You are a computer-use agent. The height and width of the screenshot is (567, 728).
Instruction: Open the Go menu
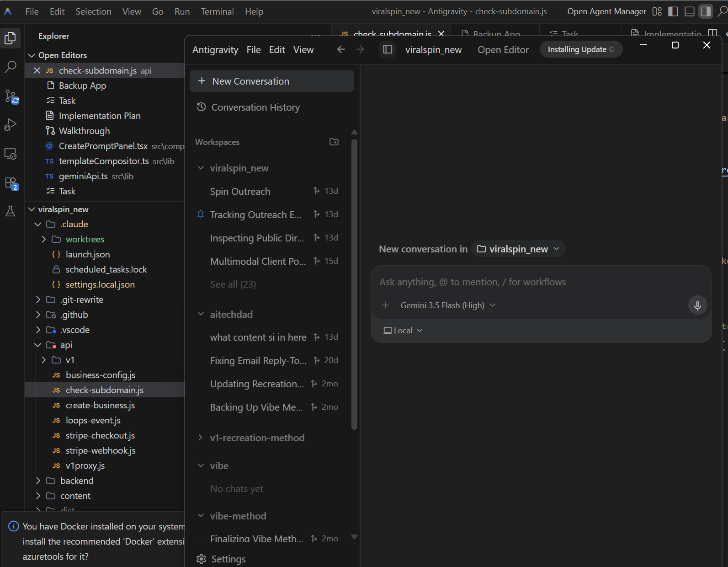click(158, 11)
